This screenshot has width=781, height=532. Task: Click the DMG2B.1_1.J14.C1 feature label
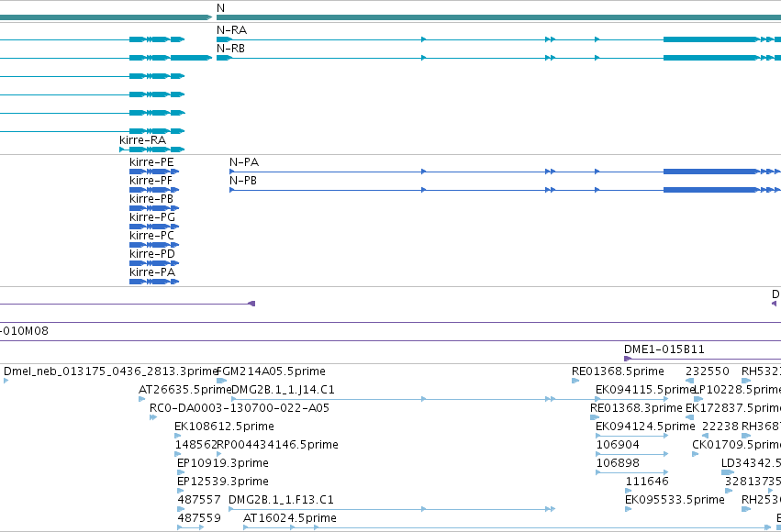[x=283, y=390]
